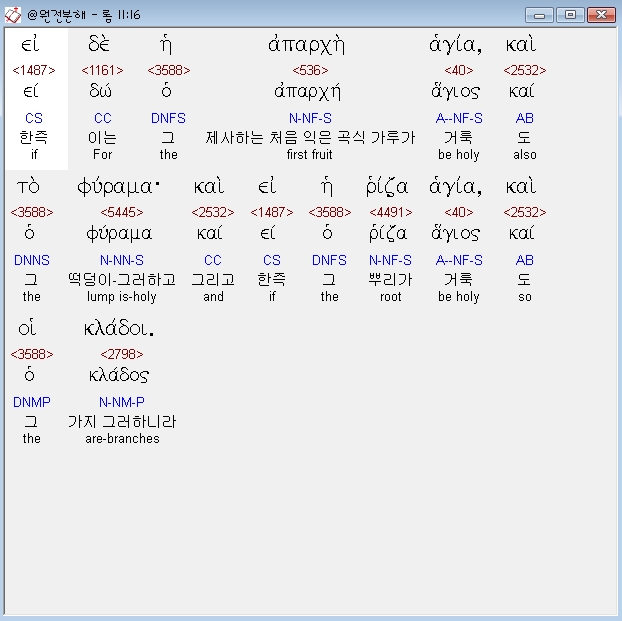Click the Greek word δὲ
The height and width of the screenshot is (621, 622).
(99, 43)
